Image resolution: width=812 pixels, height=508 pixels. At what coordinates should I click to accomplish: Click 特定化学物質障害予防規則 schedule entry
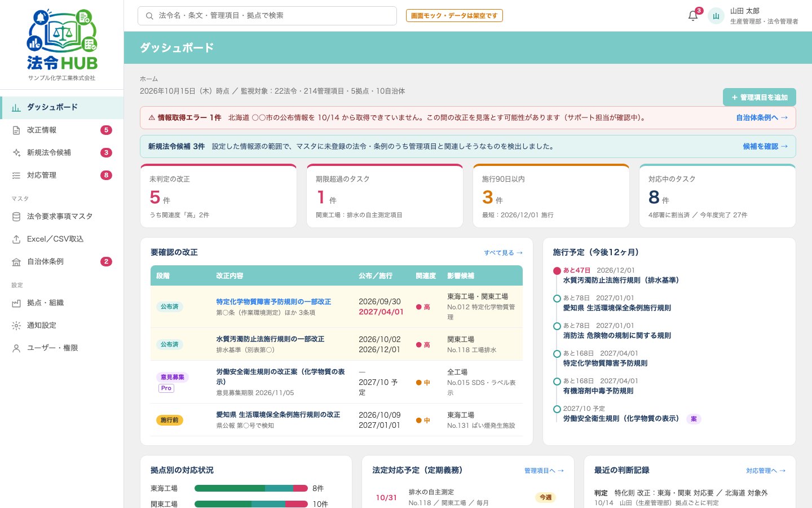[x=605, y=358]
